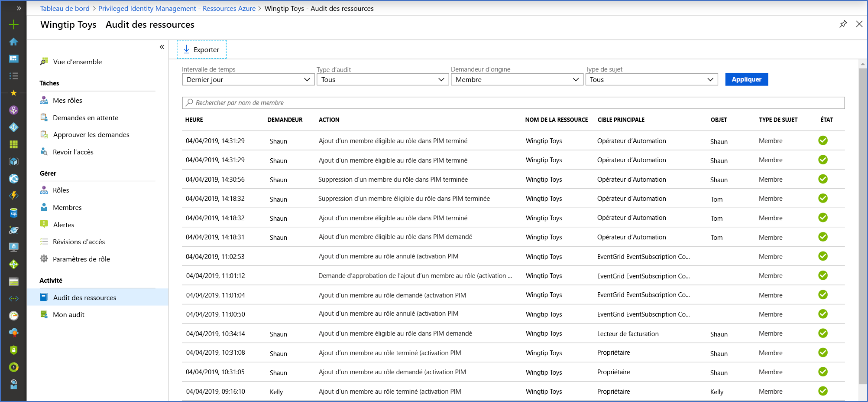Close the Audit des ressources blade

pos(859,24)
